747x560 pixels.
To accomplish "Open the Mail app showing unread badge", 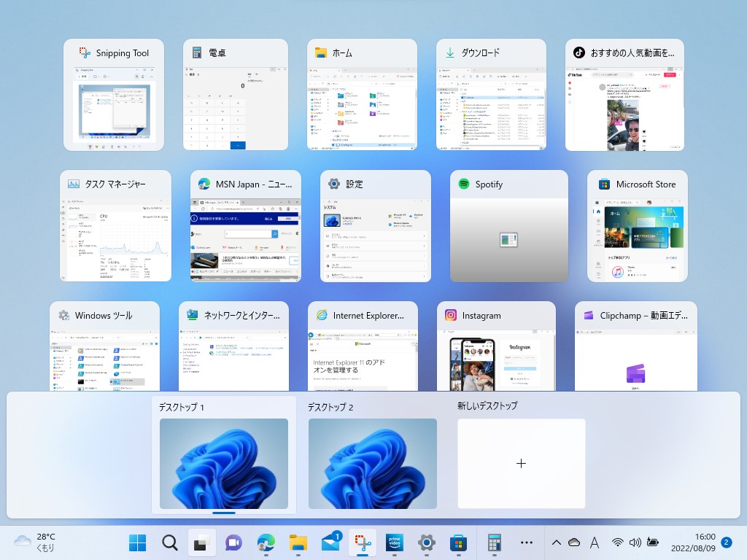I will [330, 543].
